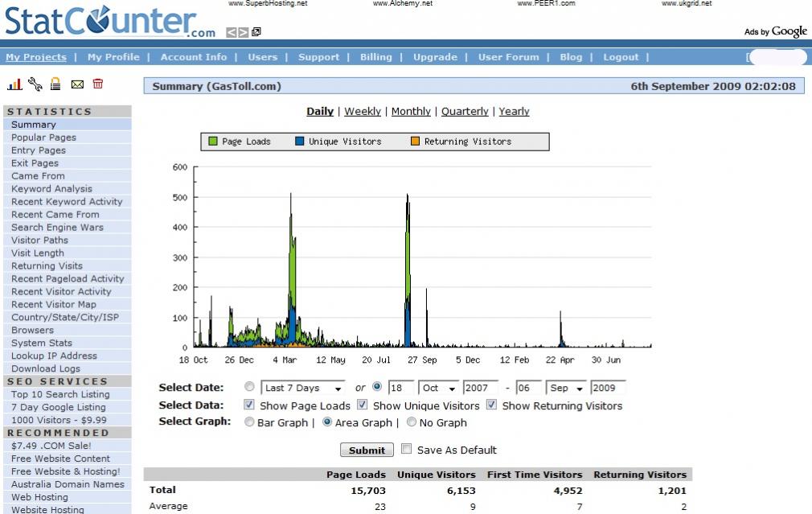The image size is (812, 514).
Task: Click the padlock security icon
Action: coord(55,84)
